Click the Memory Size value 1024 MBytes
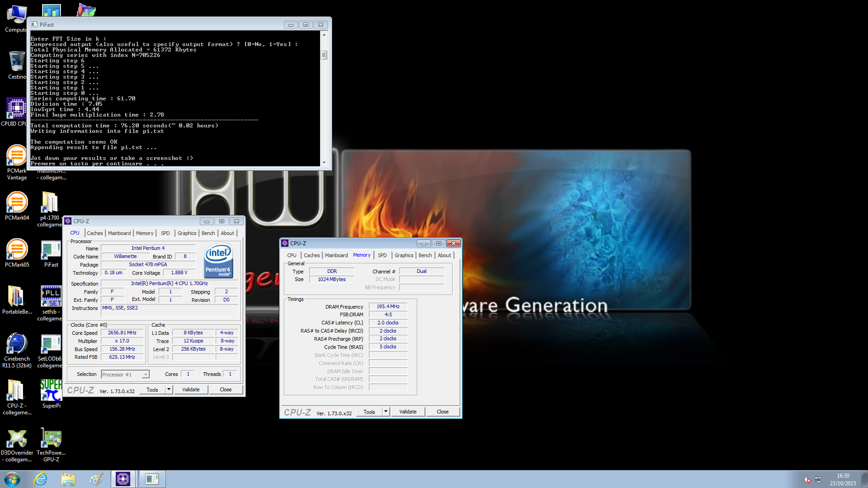868x488 pixels. [x=332, y=279]
